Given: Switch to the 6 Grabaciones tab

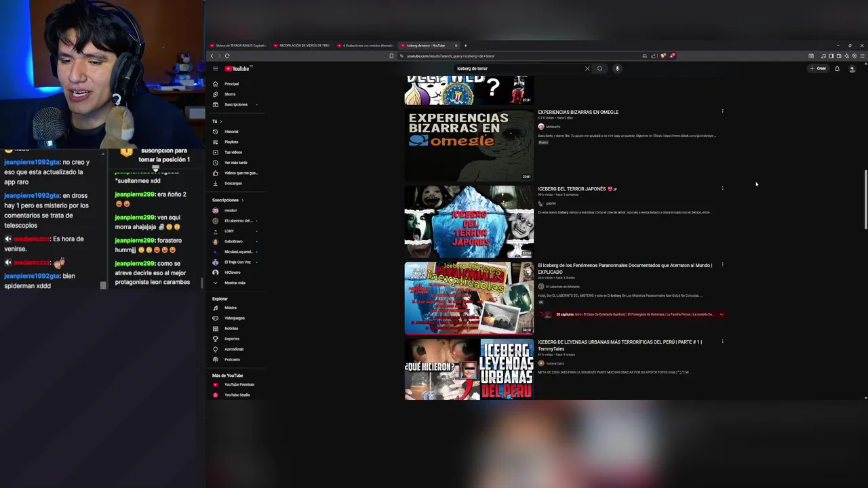Looking at the screenshot, I should coord(366,45).
